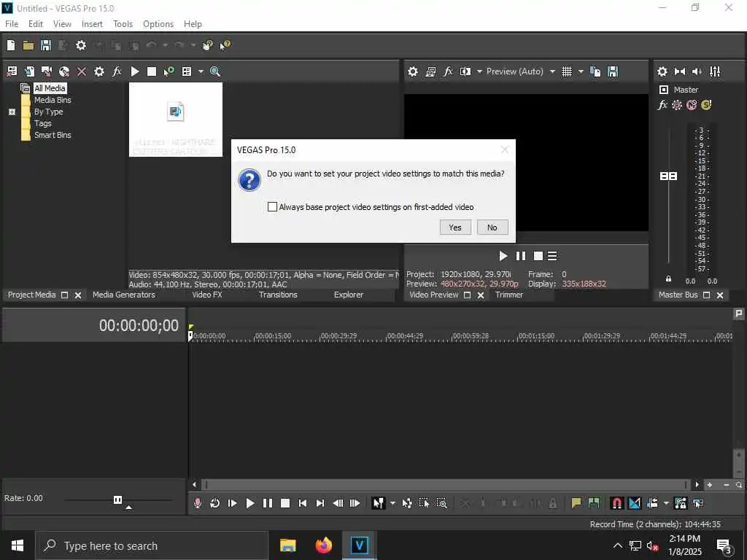The height and width of the screenshot is (560, 747).
Task: Search media with the magnifier icon
Action: click(215, 71)
